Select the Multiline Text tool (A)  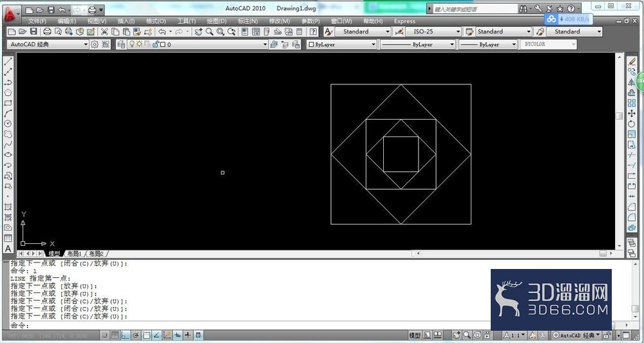pos(8,248)
